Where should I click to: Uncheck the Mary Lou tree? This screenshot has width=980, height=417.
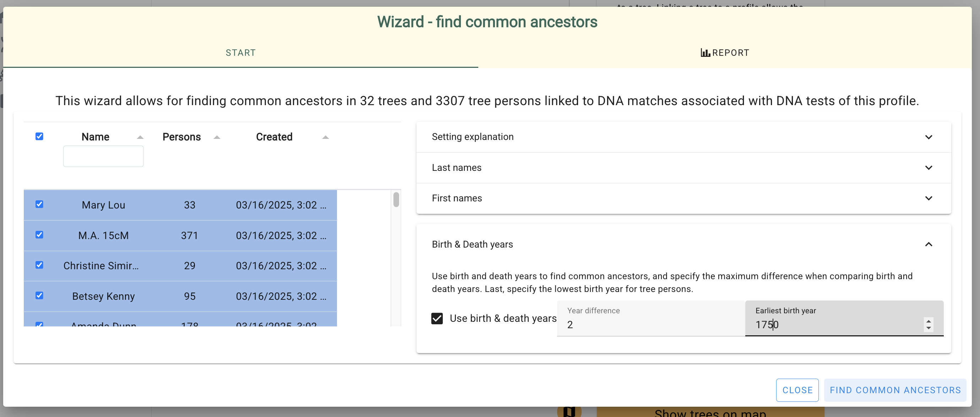tap(39, 205)
